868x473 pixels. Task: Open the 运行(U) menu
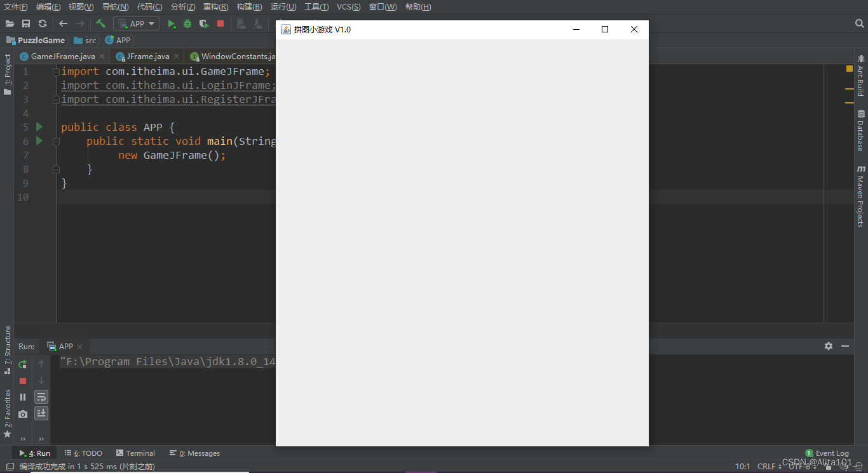pos(283,7)
